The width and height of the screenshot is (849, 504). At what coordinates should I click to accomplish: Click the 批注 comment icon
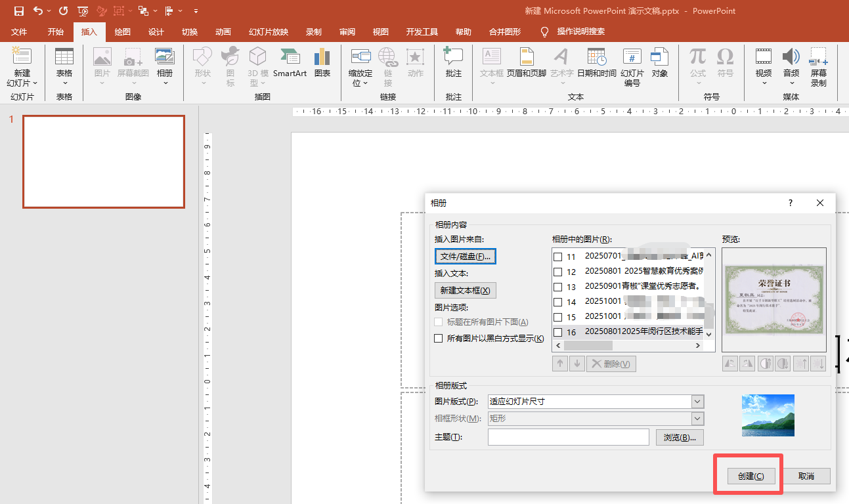point(453,56)
